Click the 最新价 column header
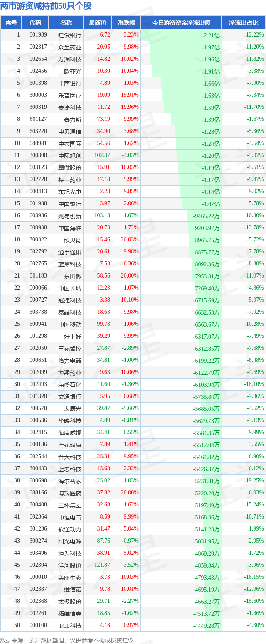 tap(98, 23)
